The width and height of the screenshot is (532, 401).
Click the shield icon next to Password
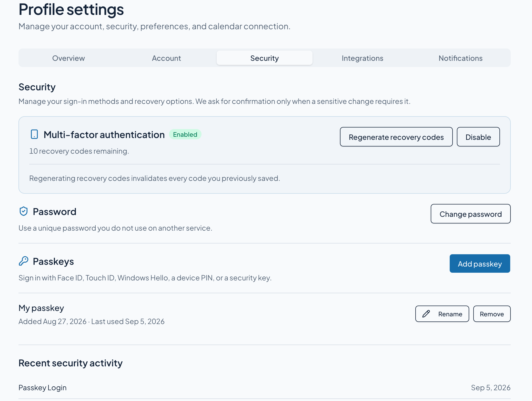[24, 211]
